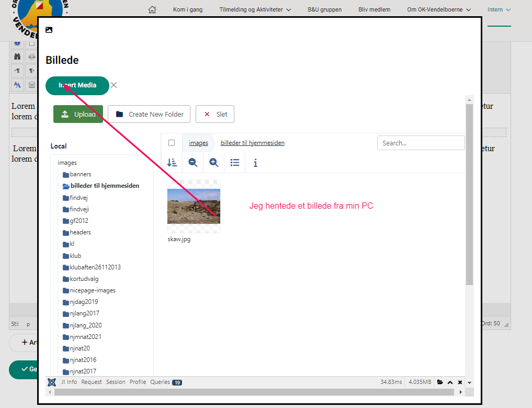The width and height of the screenshot is (532, 408).
Task: Click the sort order icon in toolbar
Action: coord(172,163)
